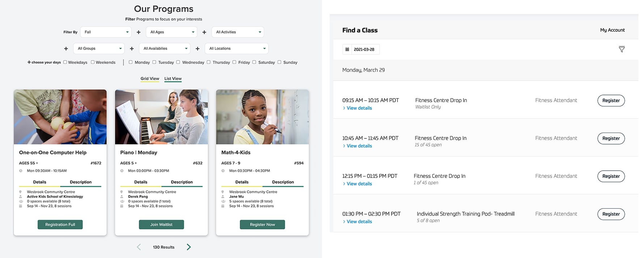
Task: Click the plus icon before All Locations
Action: [198, 49]
